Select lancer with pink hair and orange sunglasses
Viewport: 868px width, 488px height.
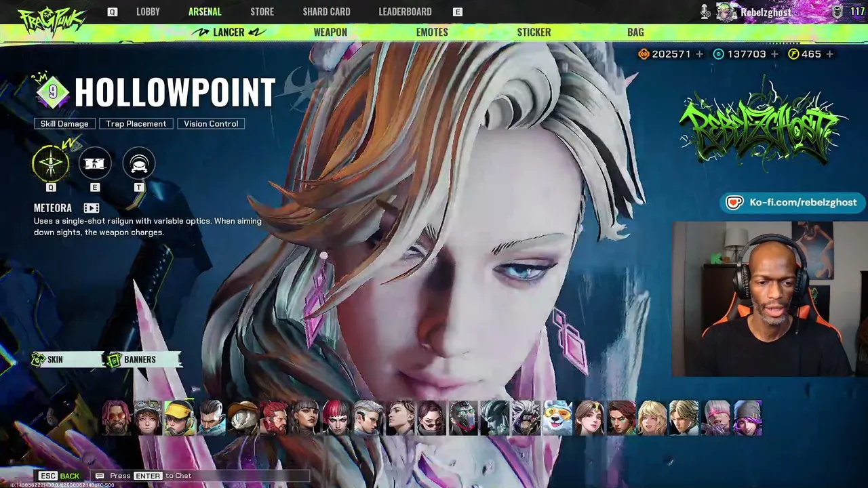coord(117,418)
